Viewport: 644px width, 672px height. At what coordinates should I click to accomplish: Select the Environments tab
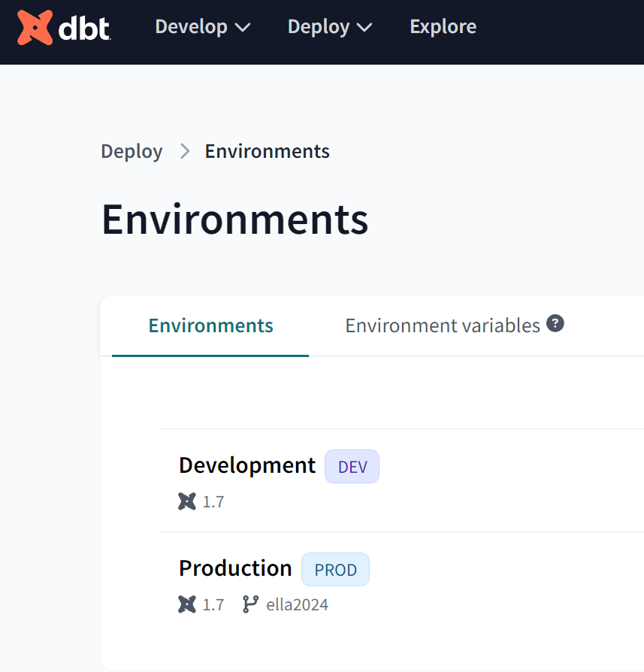210,325
